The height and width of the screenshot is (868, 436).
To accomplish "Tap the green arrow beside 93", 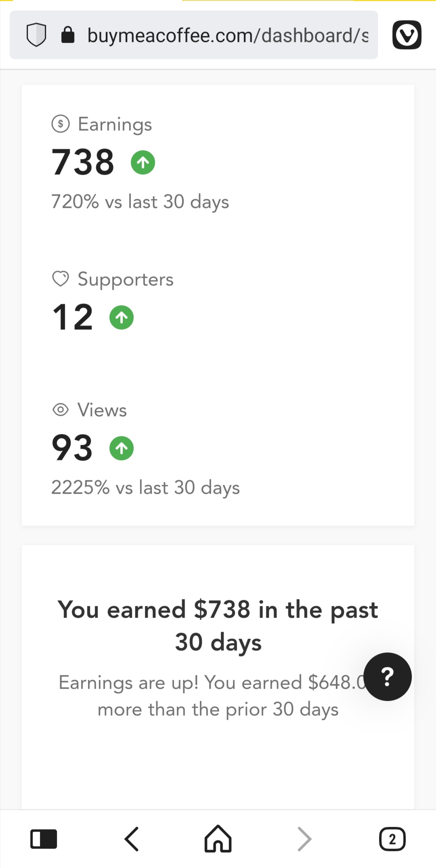I will (x=122, y=448).
